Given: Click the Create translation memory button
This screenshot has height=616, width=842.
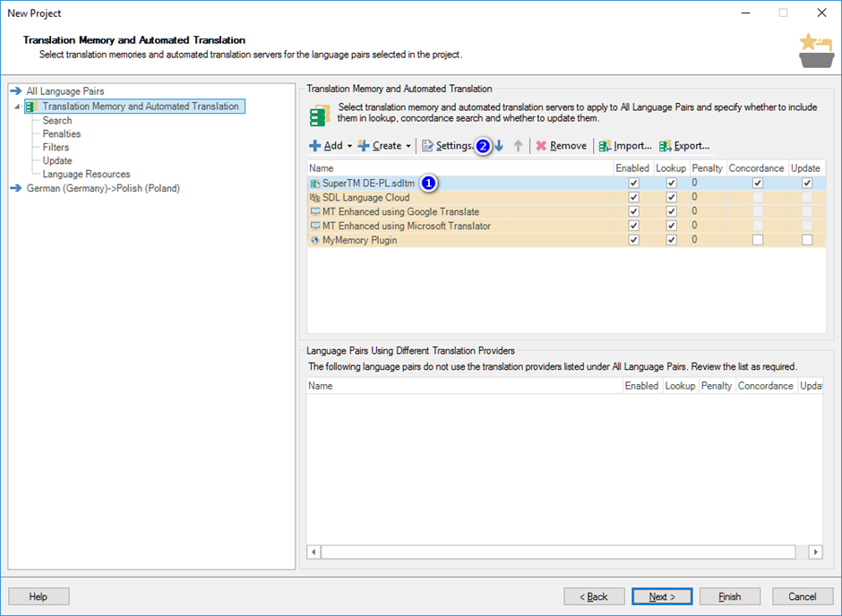Looking at the screenshot, I should pyautogui.click(x=380, y=145).
